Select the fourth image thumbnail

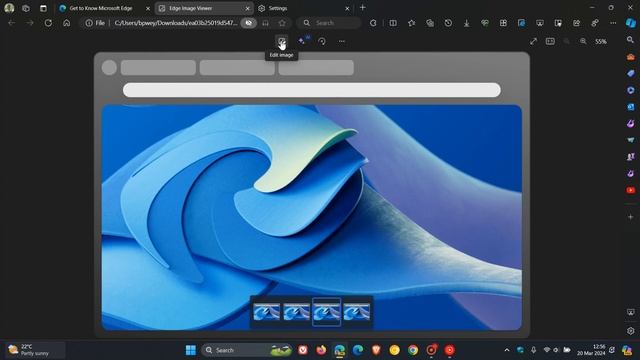pos(357,312)
